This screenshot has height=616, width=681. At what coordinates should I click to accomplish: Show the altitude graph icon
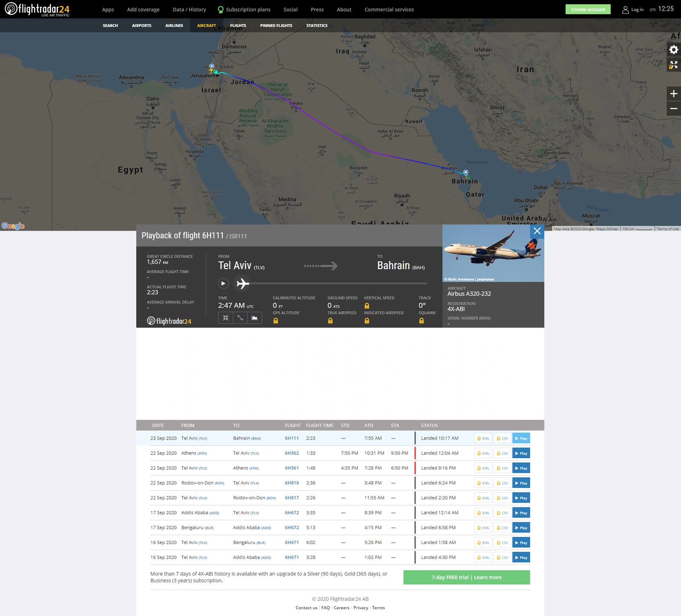(x=255, y=318)
